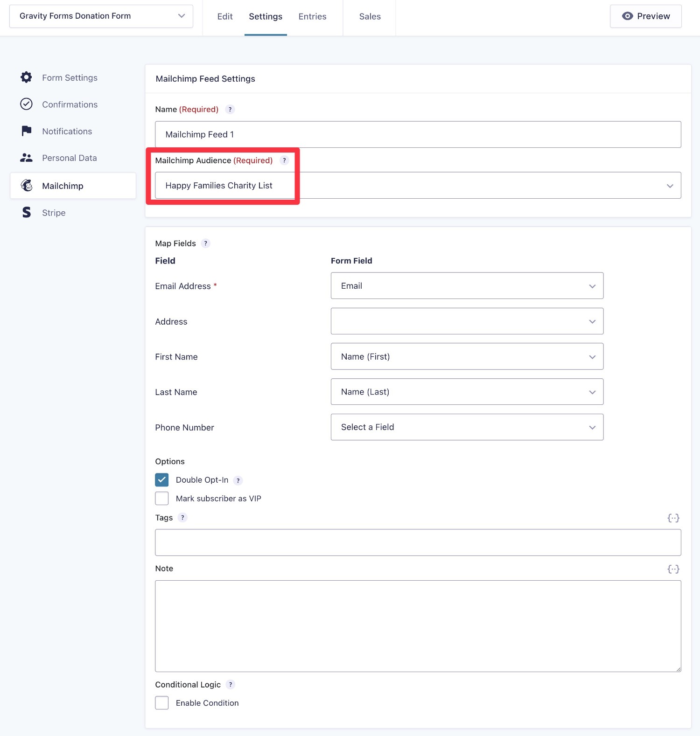
Task: Go to the Entries tab
Action: [312, 16]
